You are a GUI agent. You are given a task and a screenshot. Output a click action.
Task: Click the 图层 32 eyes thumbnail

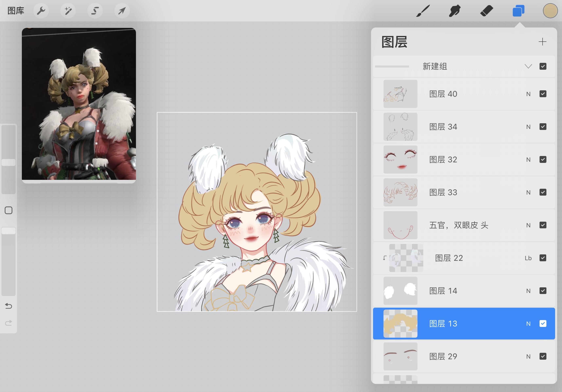pos(400,159)
